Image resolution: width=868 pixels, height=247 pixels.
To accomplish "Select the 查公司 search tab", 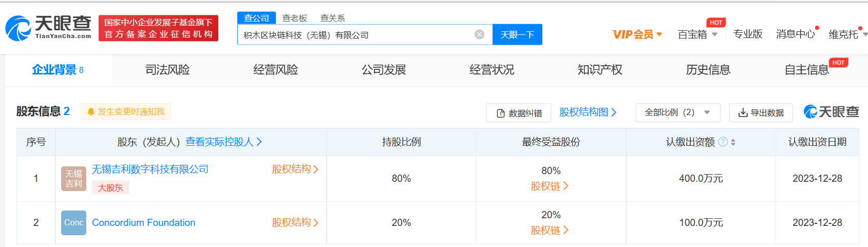I will click(x=256, y=18).
